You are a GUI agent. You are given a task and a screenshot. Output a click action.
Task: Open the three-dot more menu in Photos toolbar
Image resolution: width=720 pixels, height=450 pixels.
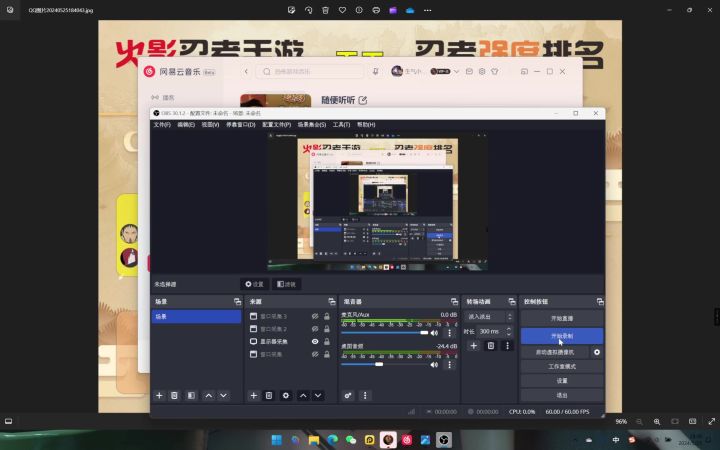click(x=428, y=10)
